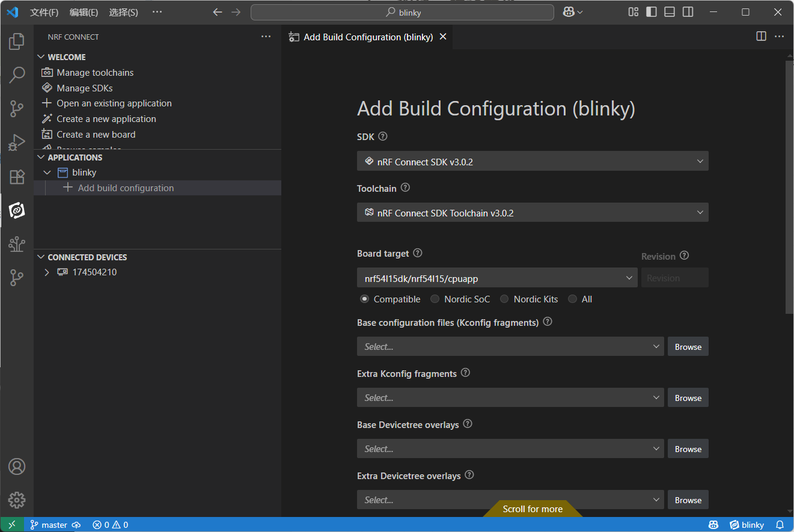
Task: Select the Nordic Kits radio button
Action: point(504,299)
